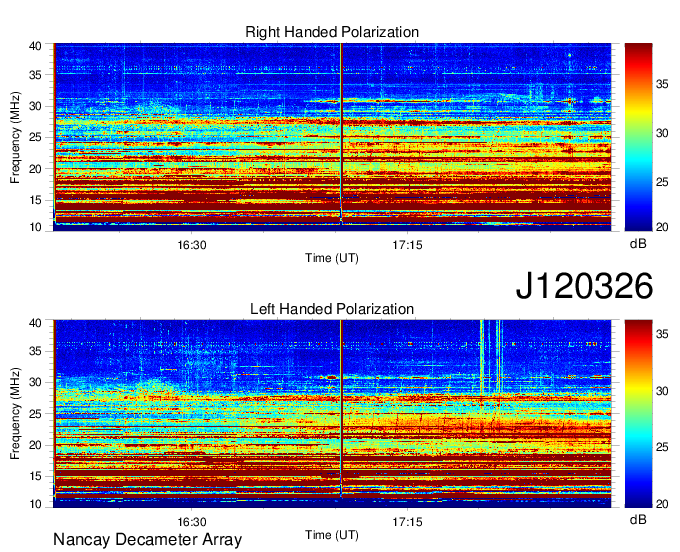Screen dimensions: 680x552
Task: Click the 17:15 tick label under bottom plot
Action: 407,522
